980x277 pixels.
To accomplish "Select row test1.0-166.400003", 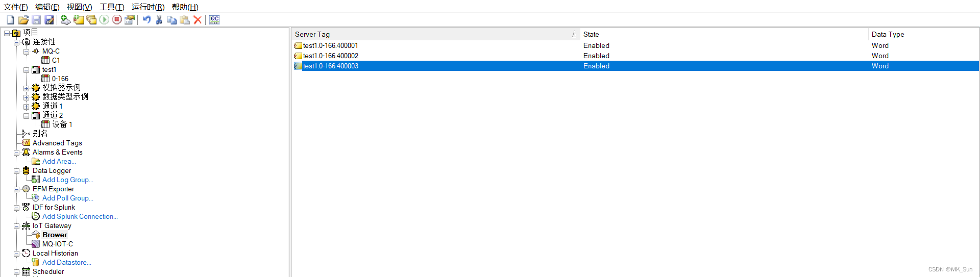I will 635,66.
